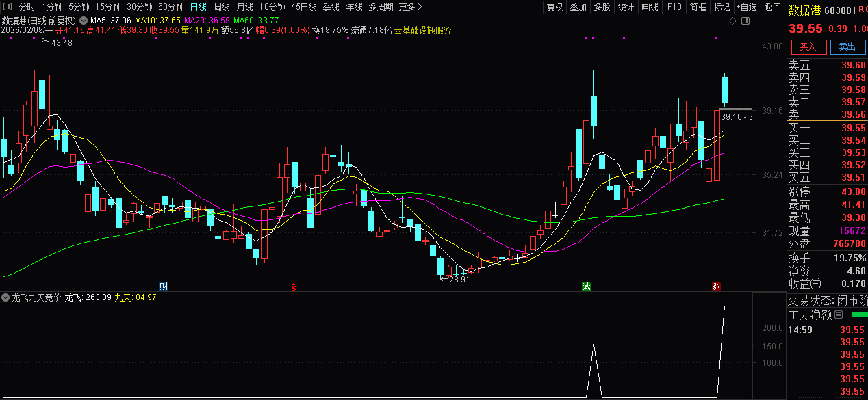Click the green 减 marker on timeline

pos(587,286)
